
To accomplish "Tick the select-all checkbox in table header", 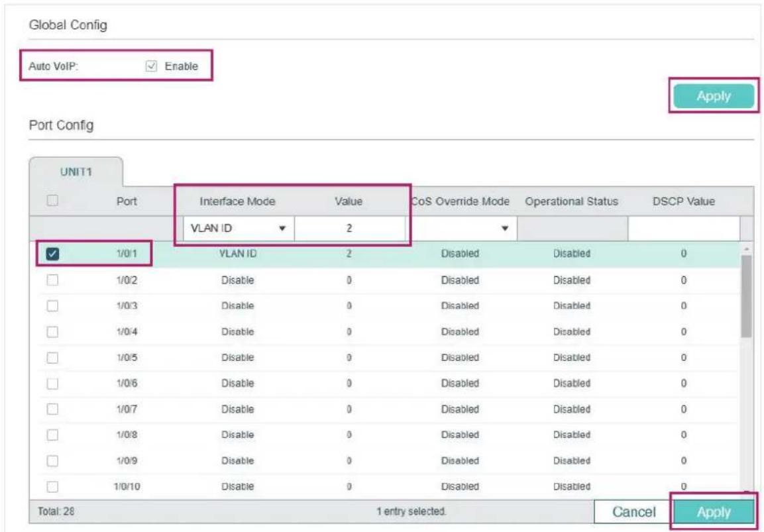I will pyautogui.click(x=52, y=200).
